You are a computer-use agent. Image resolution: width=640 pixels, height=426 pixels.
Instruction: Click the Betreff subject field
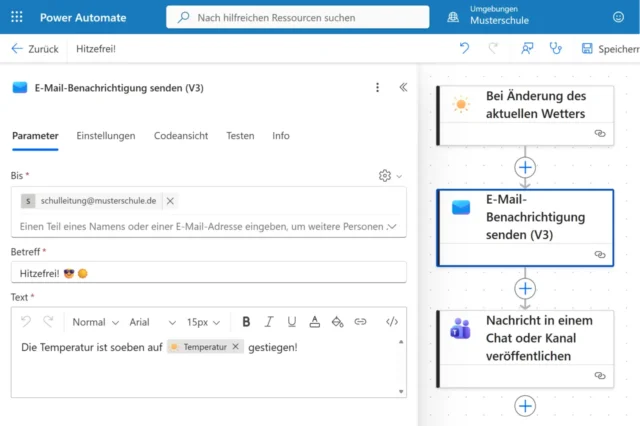(x=209, y=273)
